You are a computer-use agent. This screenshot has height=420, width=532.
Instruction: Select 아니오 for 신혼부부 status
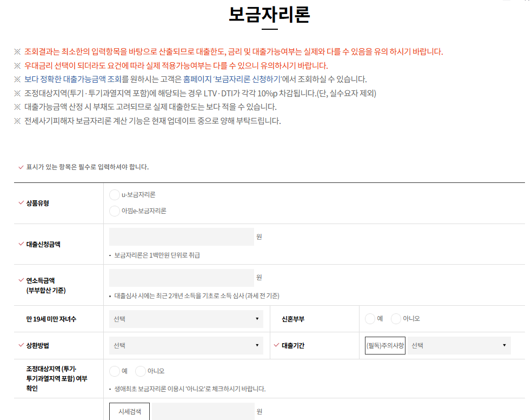click(x=395, y=318)
